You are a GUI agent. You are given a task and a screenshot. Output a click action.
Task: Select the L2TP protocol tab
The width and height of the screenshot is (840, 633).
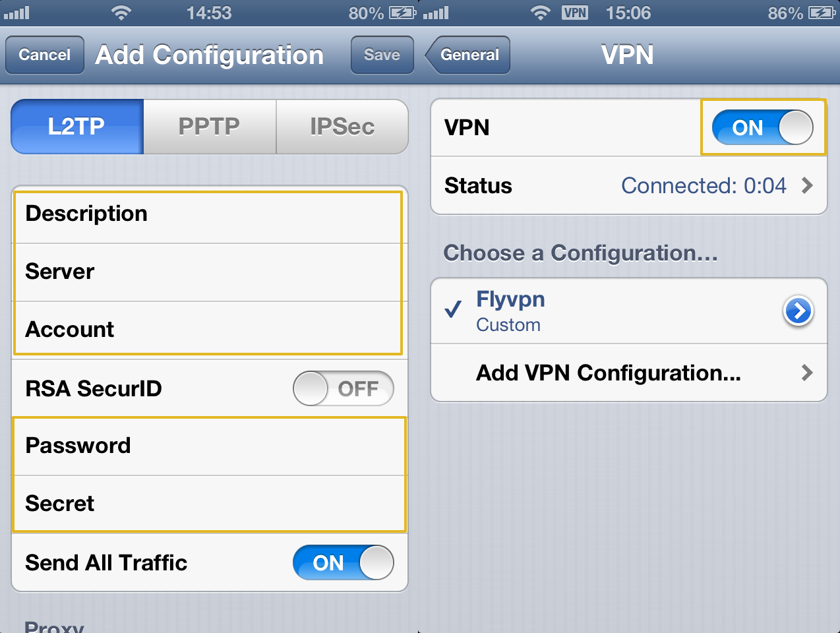(77, 127)
